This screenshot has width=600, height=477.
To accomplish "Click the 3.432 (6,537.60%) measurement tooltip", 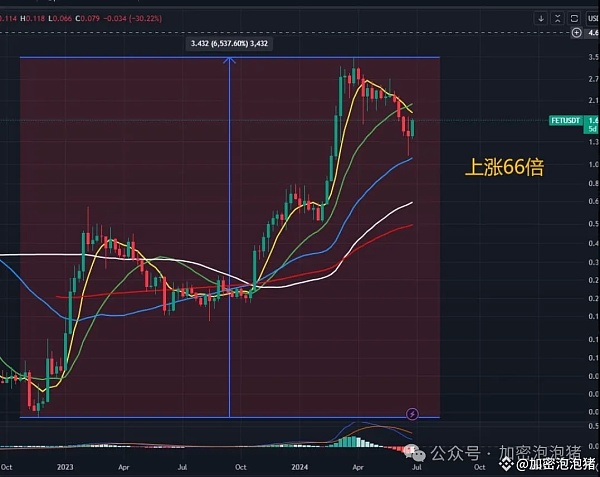I will [229, 43].
